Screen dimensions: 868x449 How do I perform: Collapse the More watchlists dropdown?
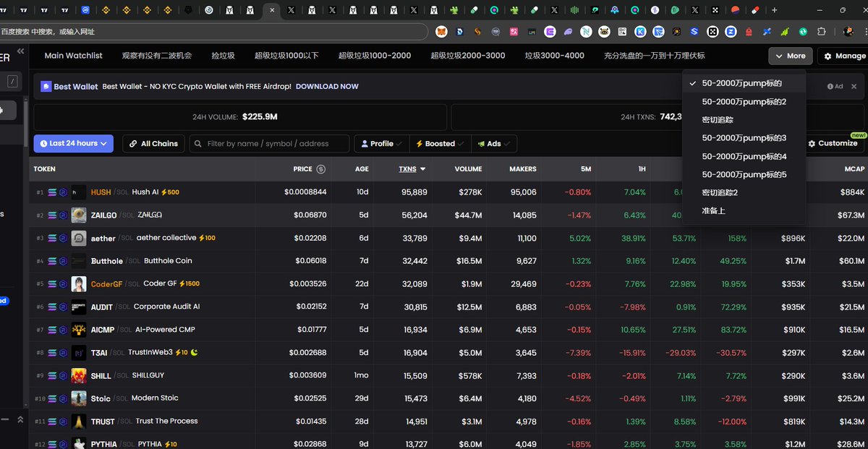[790, 56]
